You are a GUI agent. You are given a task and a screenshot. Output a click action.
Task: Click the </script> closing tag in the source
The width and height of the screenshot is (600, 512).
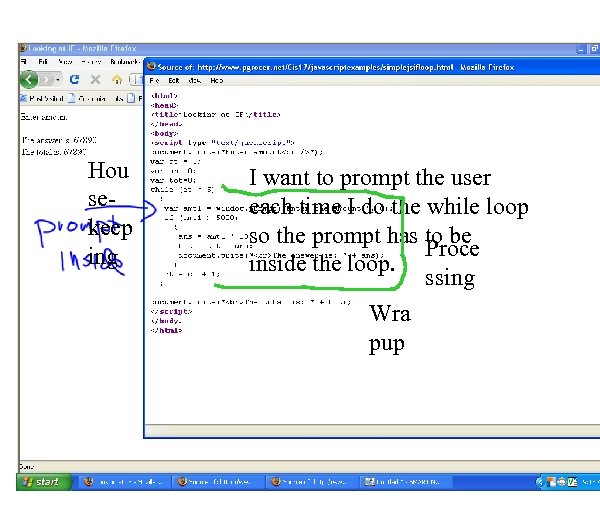point(171,311)
